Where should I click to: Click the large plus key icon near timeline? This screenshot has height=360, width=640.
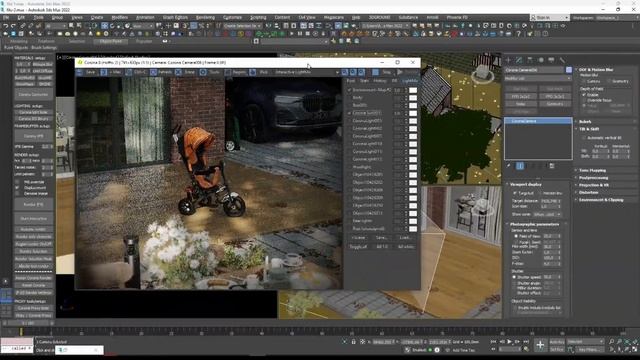(x=540, y=345)
